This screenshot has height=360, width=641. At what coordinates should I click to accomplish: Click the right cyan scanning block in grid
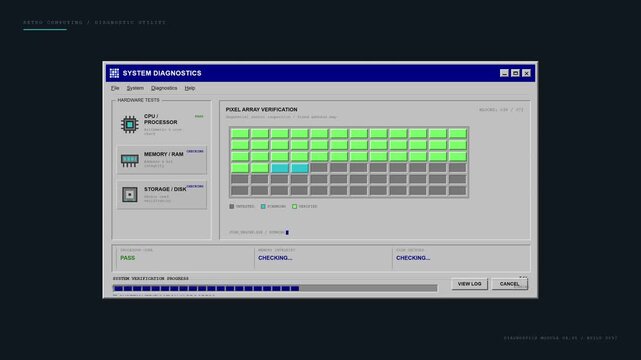pos(300,168)
